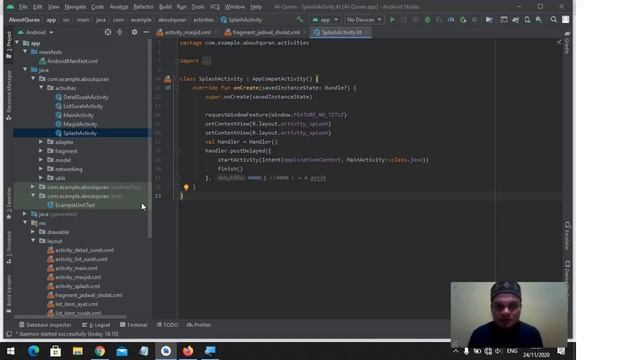
Task: Open the Android project view dropdown
Action: [x=36, y=32]
